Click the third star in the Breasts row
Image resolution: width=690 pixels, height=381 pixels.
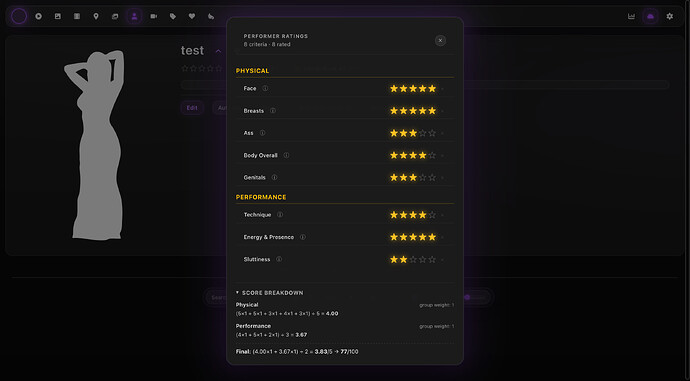click(413, 111)
